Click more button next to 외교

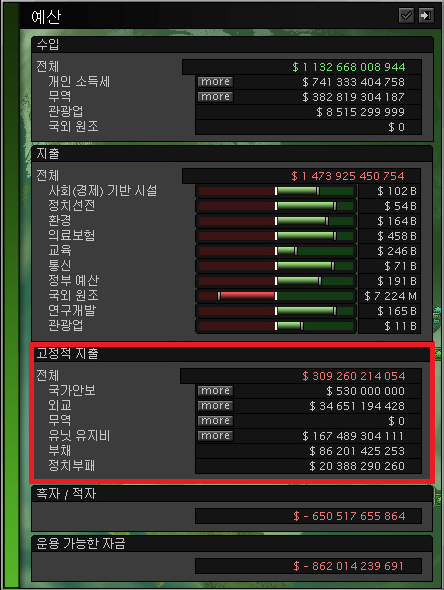[215, 406]
